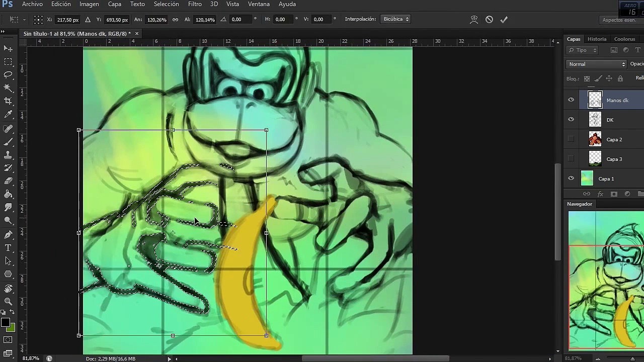Choose the Magic Wand tool

pos(8,88)
